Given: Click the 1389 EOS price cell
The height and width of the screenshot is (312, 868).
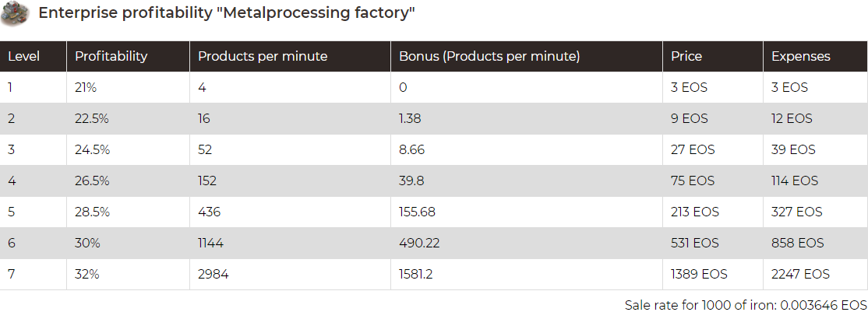Looking at the screenshot, I should pyautogui.click(x=712, y=275).
